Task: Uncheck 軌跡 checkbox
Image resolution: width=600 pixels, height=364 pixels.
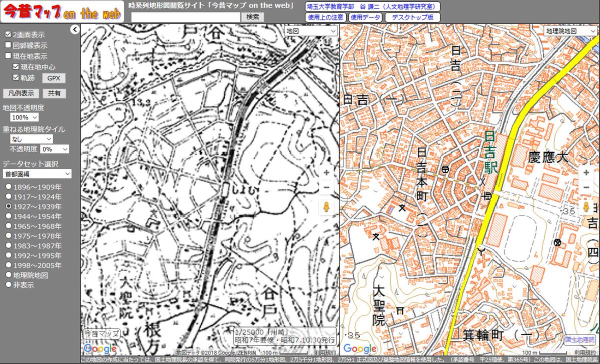Action: click(16, 77)
